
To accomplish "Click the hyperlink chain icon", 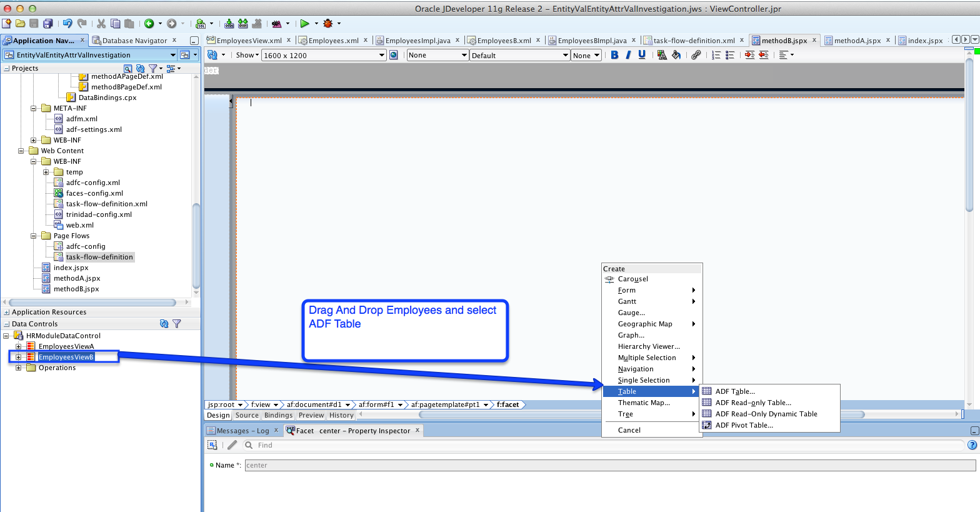I will [696, 55].
